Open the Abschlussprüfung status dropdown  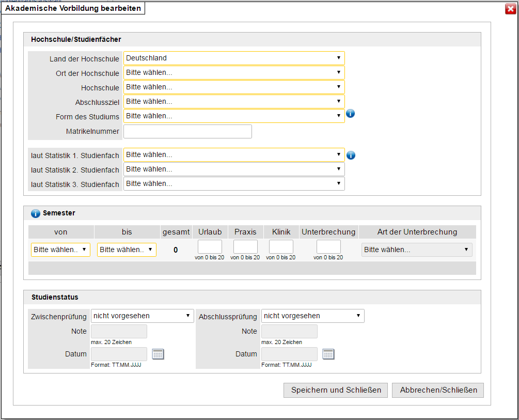313,316
